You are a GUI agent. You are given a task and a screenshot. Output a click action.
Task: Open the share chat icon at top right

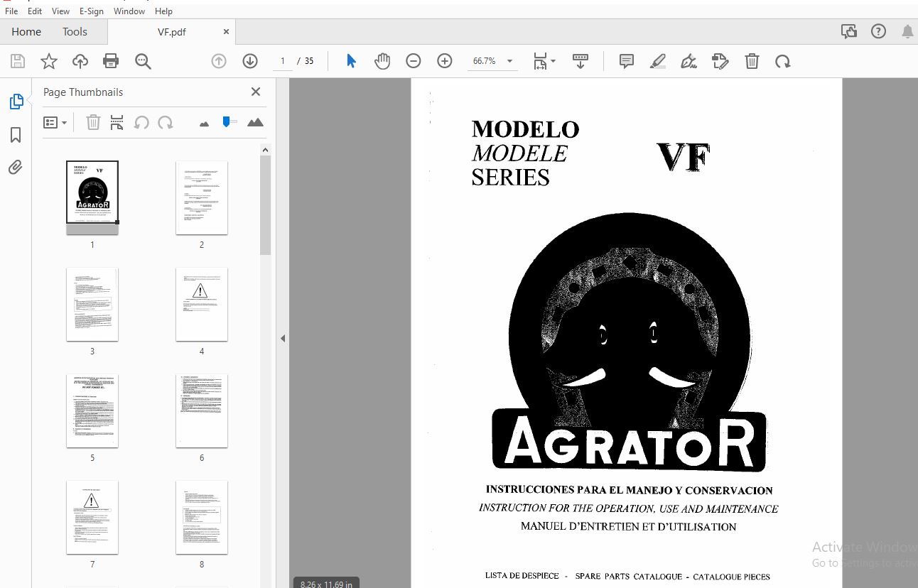pyautogui.click(x=848, y=31)
